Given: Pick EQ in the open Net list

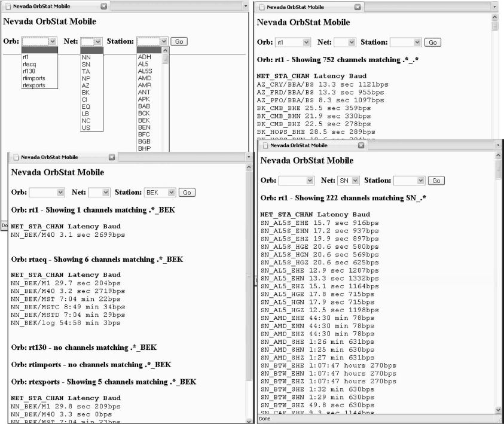Looking at the screenshot, I should pos(91,107).
